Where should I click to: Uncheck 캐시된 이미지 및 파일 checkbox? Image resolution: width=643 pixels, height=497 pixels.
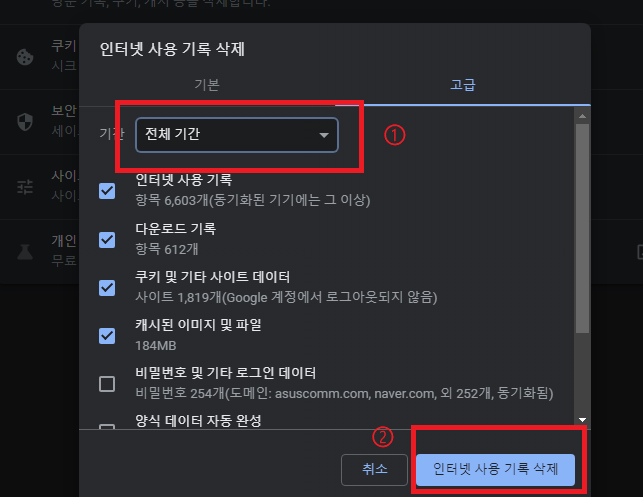[x=107, y=336]
